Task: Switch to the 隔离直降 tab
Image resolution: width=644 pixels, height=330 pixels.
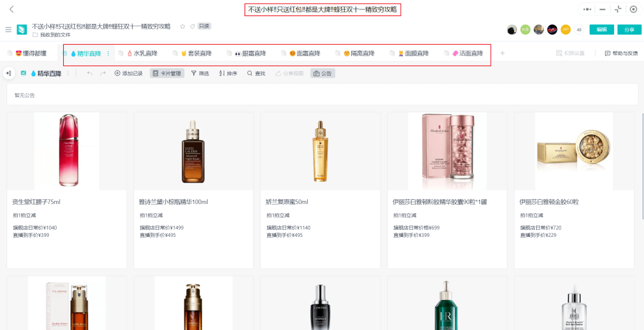Action: tap(359, 54)
